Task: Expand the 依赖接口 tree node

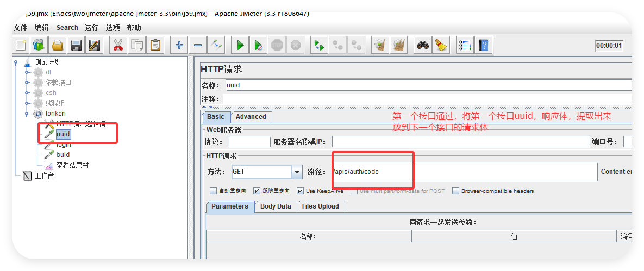Action: click(28, 83)
